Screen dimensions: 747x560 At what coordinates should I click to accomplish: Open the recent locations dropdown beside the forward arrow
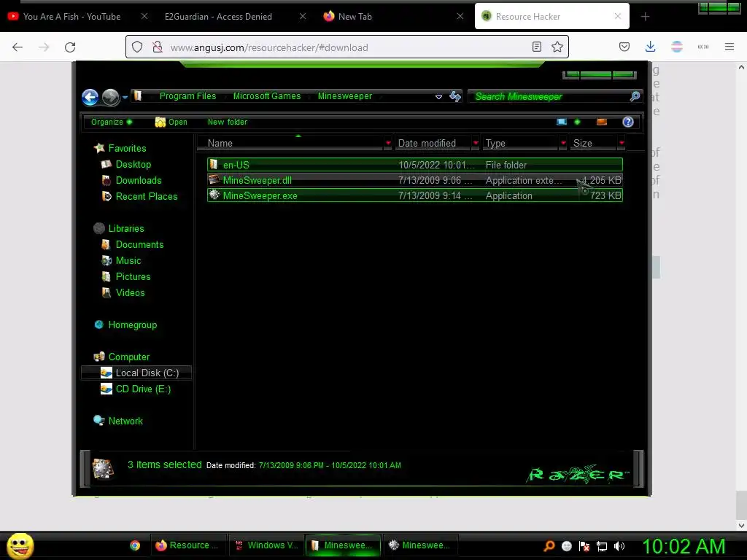point(125,97)
